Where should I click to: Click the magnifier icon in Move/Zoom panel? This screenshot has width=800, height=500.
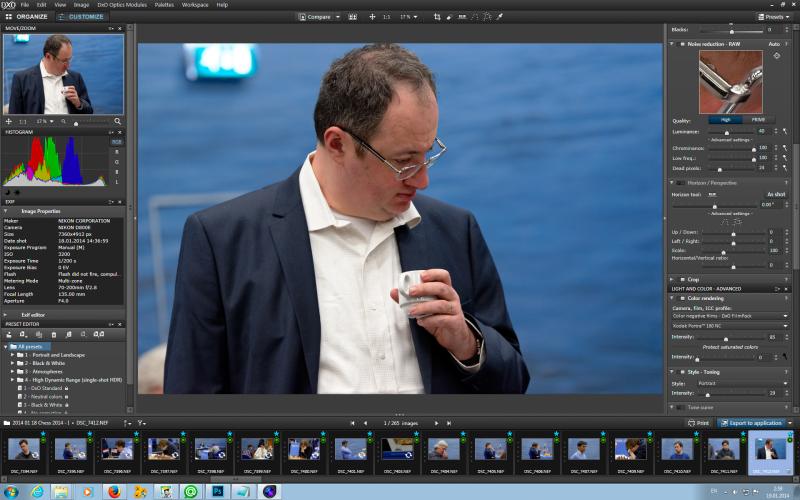coord(118,121)
